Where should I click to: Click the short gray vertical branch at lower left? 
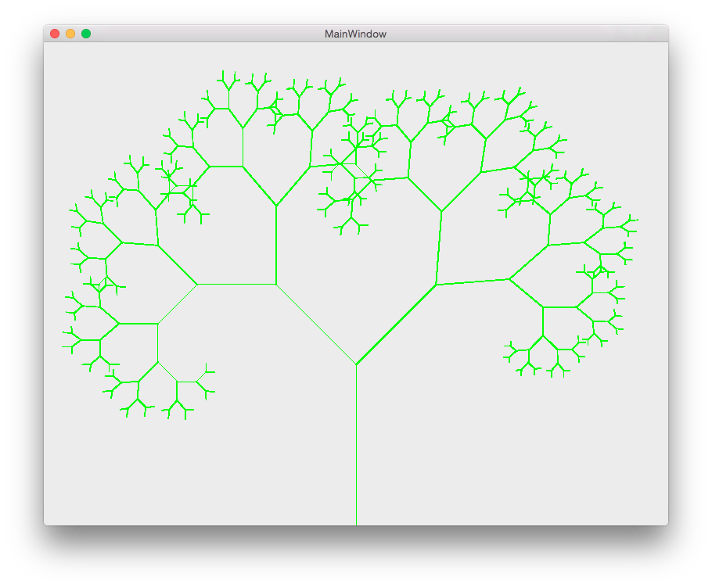click(x=158, y=342)
